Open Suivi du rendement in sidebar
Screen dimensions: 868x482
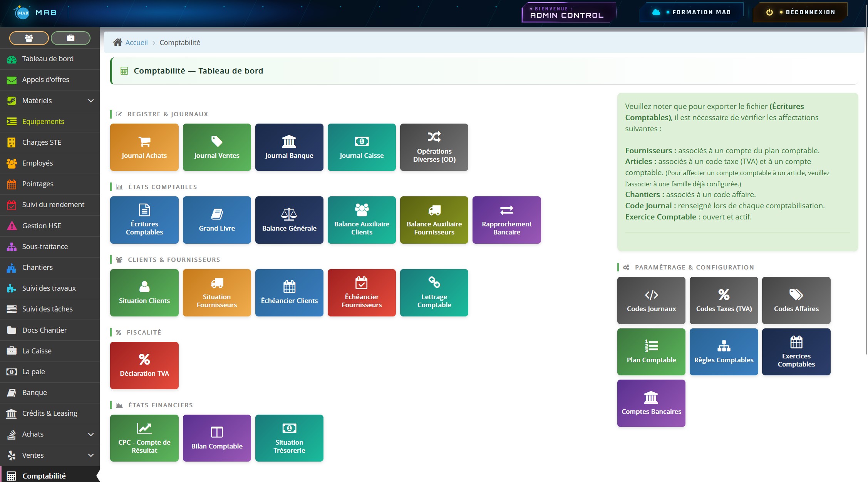(x=50, y=205)
